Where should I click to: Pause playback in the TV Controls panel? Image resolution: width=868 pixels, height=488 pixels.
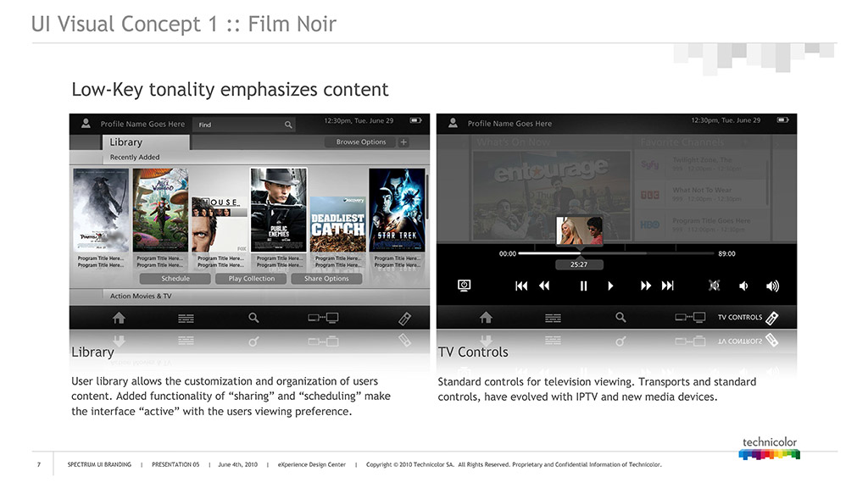point(583,286)
